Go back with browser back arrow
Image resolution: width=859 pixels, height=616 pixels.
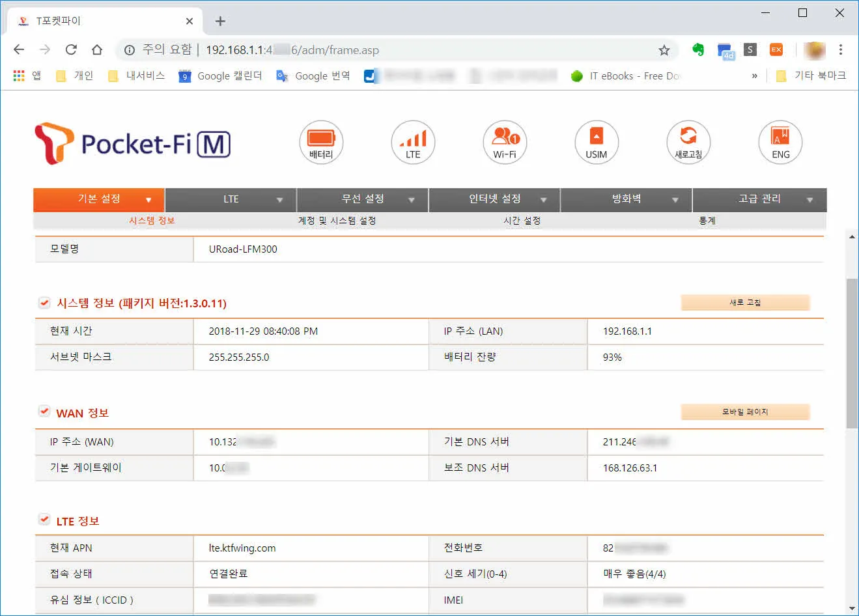pos(19,49)
